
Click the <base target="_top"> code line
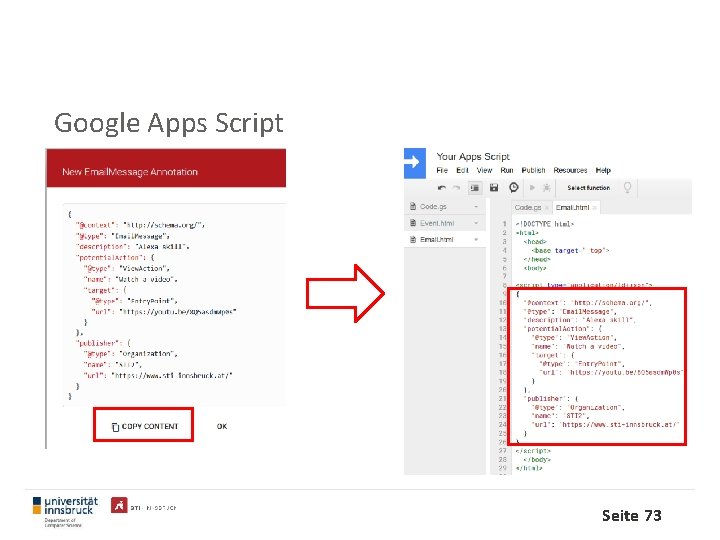[570, 251]
